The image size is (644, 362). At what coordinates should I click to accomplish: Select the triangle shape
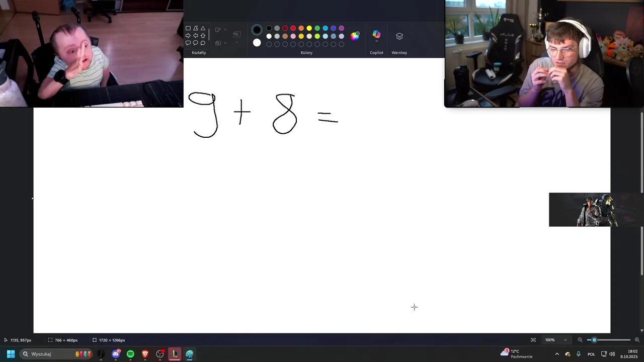[x=203, y=29]
